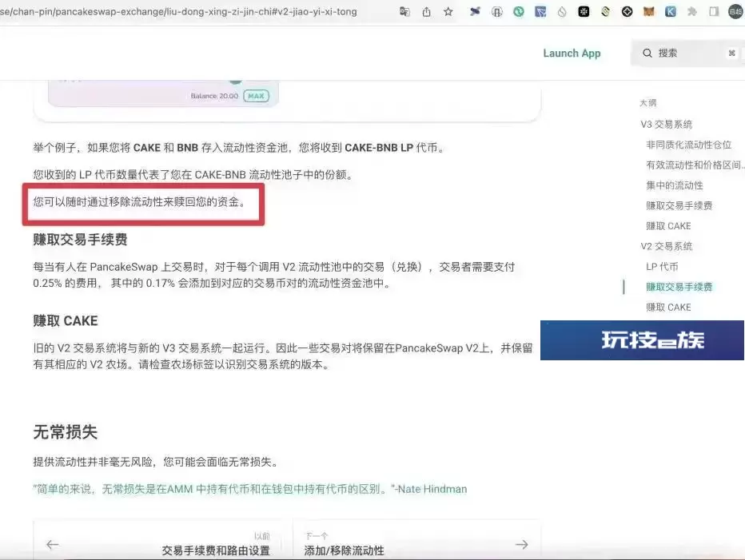This screenshot has height=560, width=745.
Task: Select 赚取交易手续费 under V3 outline
Action: pyautogui.click(x=679, y=205)
